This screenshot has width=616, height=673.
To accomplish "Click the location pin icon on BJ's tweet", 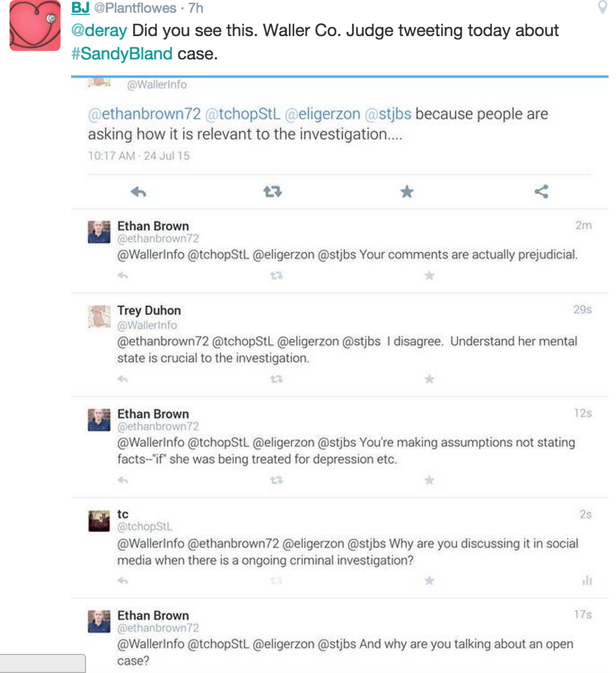I will pos(602,7).
